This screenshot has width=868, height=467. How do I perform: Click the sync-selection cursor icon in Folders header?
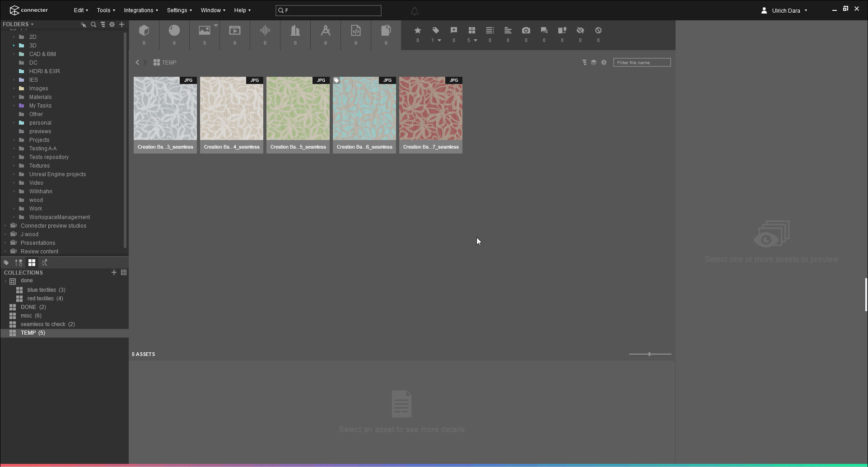[84, 24]
